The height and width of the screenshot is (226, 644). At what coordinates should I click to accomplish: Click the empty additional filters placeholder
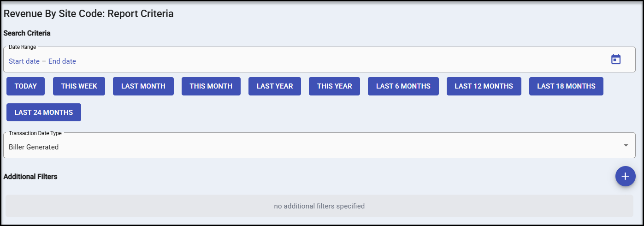click(319, 206)
